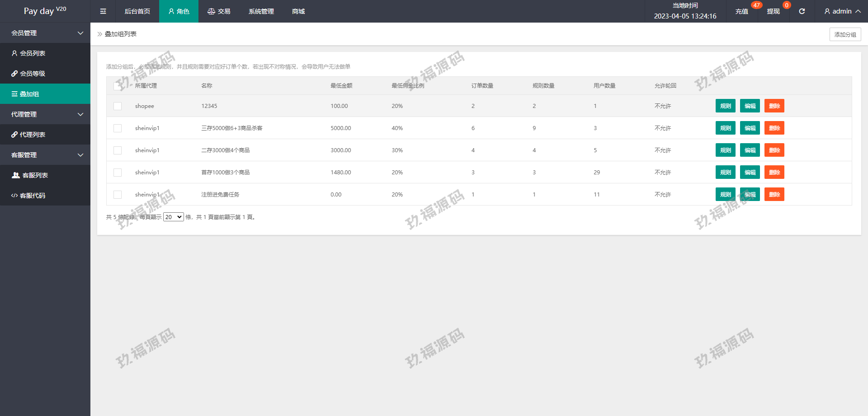Open 客服代码 sidebar item
The width and height of the screenshot is (868, 416).
click(x=33, y=196)
